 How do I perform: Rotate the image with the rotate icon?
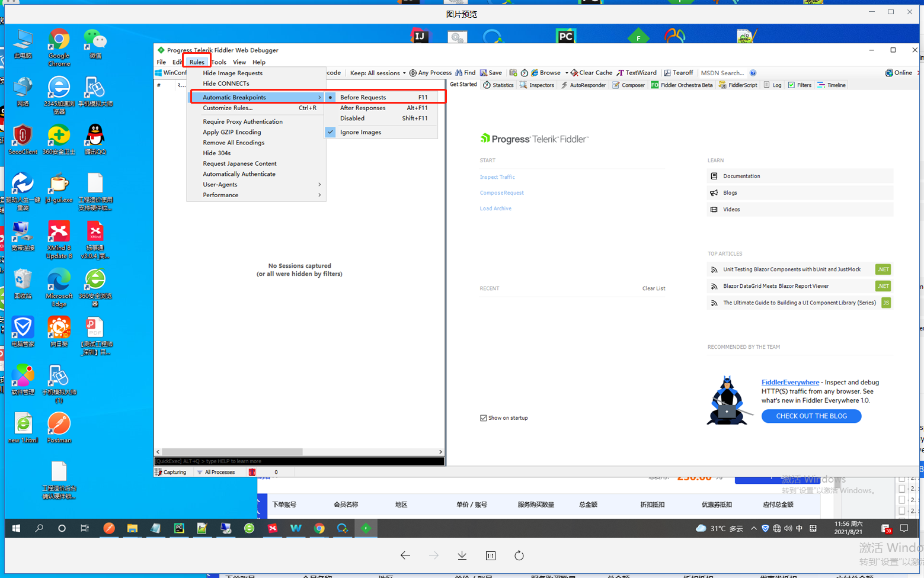[x=519, y=555]
